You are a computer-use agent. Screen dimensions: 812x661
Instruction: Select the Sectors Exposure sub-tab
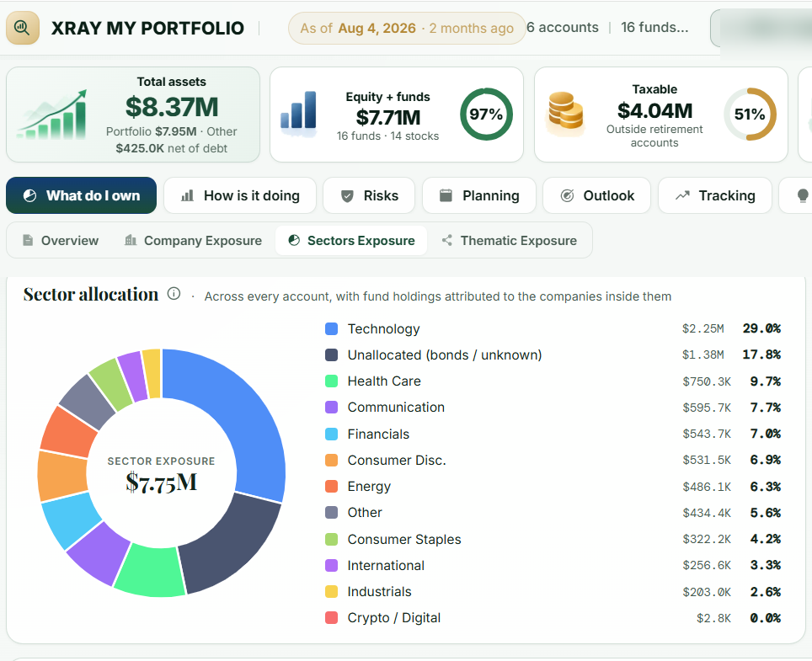(x=351, y=240)
